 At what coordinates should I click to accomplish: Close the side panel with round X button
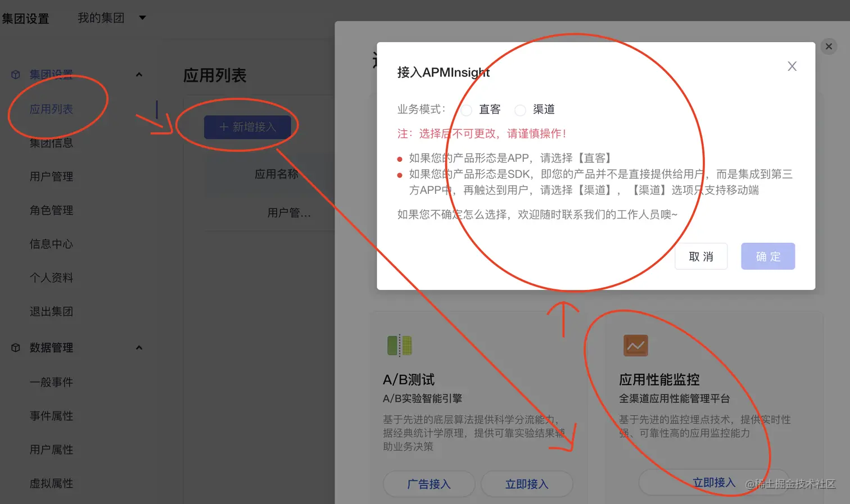(829, 46)
